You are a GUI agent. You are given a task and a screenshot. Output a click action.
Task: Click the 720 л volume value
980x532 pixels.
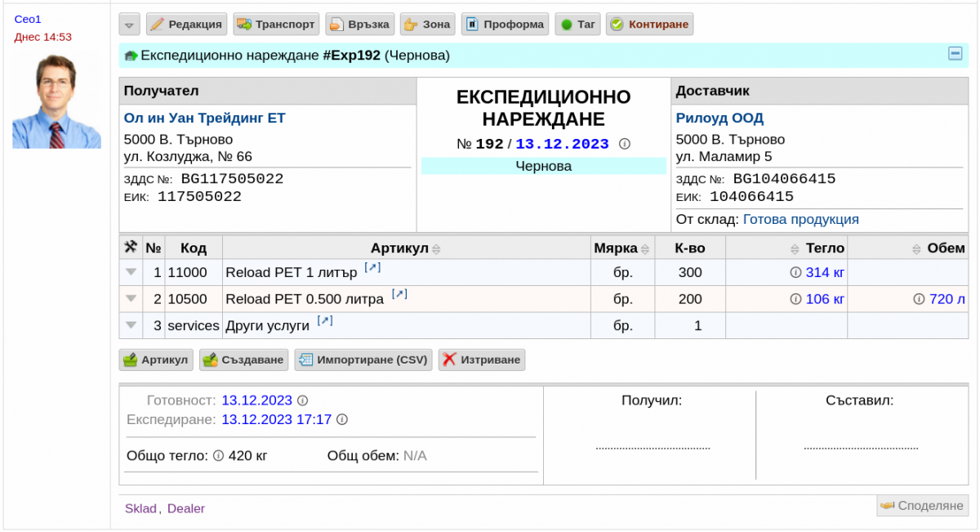point(947,299)
